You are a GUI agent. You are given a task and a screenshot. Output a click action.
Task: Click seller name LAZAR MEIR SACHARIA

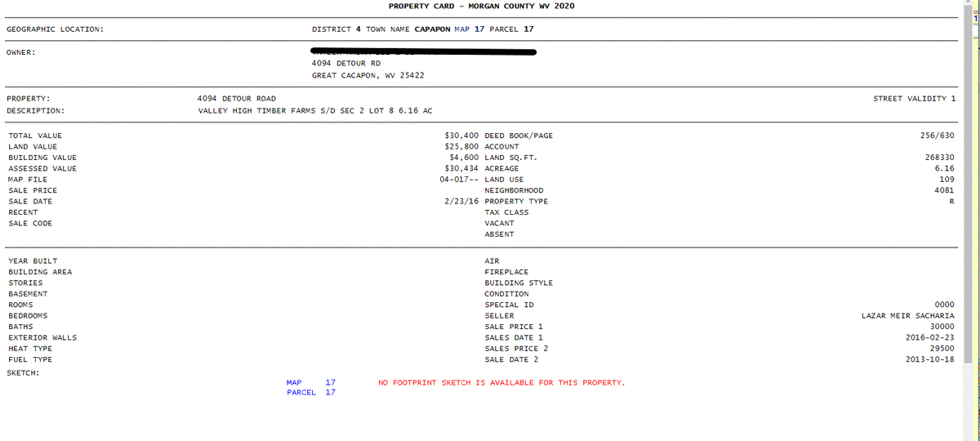coord(908,315)
